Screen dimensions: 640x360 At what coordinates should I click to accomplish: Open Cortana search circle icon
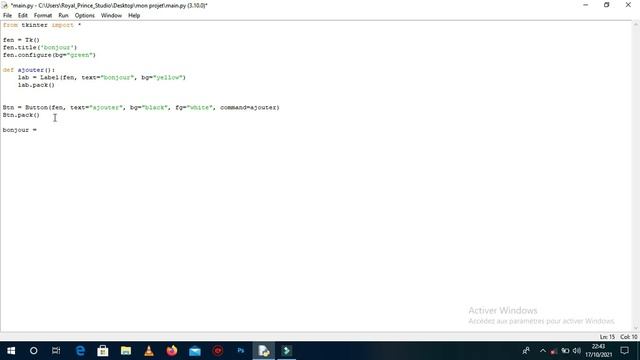pyautogui.click(x=33, y=351)
